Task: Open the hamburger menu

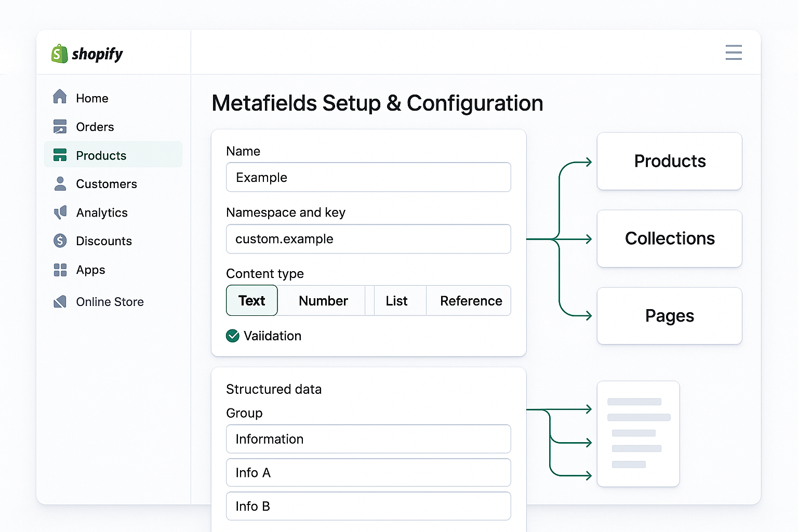Action: coord(734,52)
